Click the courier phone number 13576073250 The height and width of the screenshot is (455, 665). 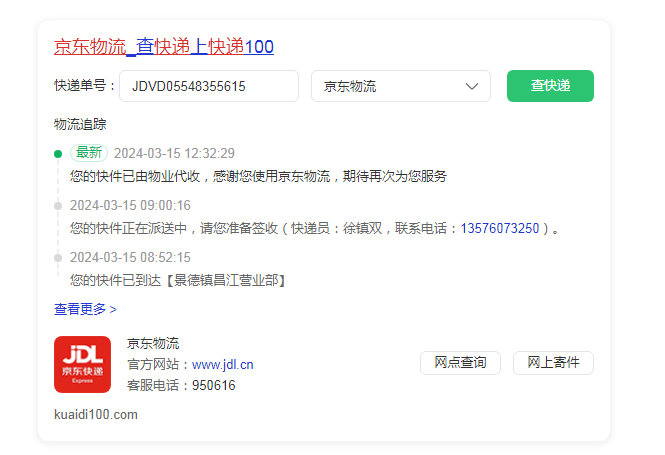(500, 228)
